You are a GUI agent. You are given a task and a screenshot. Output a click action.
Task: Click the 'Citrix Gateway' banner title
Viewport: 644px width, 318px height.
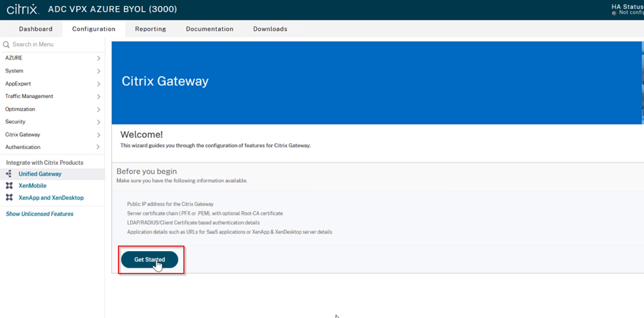165,81
